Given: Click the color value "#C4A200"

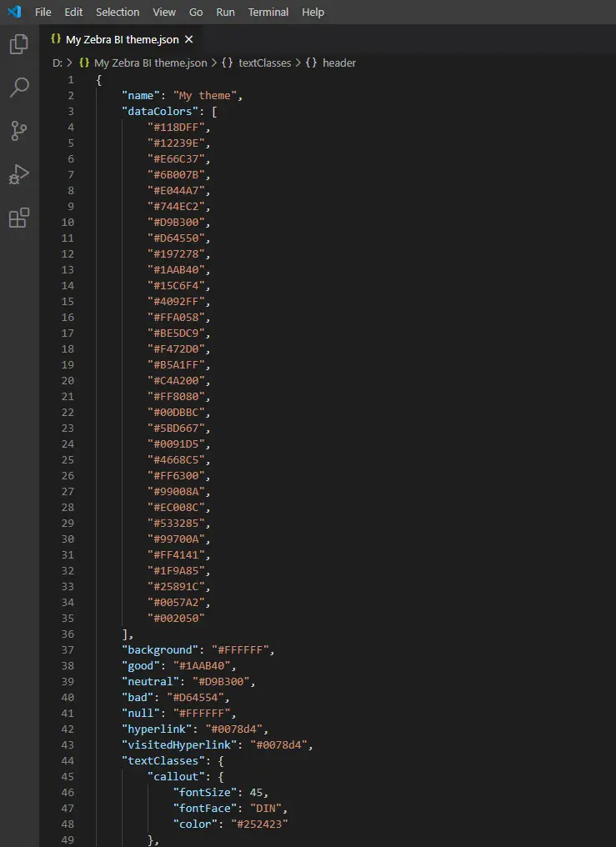Looking at the screenshot, I should (x=176, y=381).
